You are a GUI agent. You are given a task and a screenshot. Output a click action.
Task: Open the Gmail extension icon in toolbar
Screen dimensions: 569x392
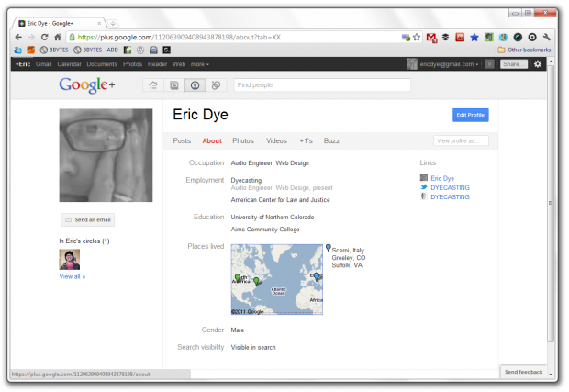point(431,37)
